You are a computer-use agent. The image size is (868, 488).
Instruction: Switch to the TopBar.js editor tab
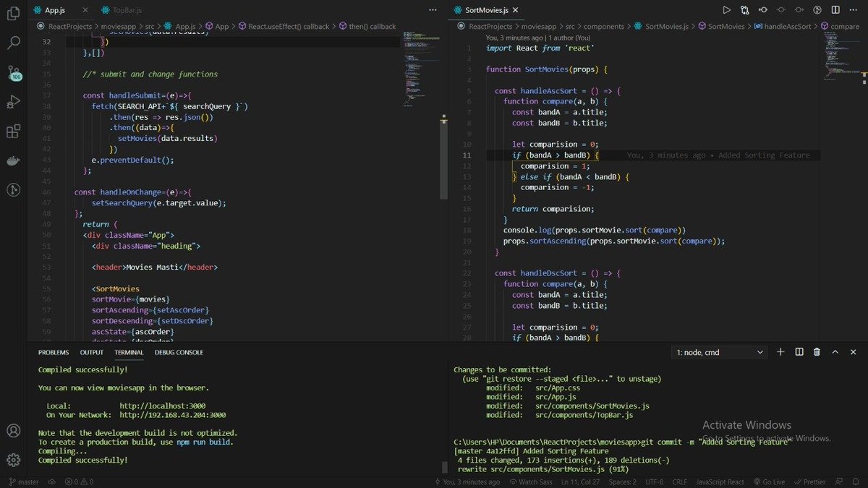click(127, 10)
